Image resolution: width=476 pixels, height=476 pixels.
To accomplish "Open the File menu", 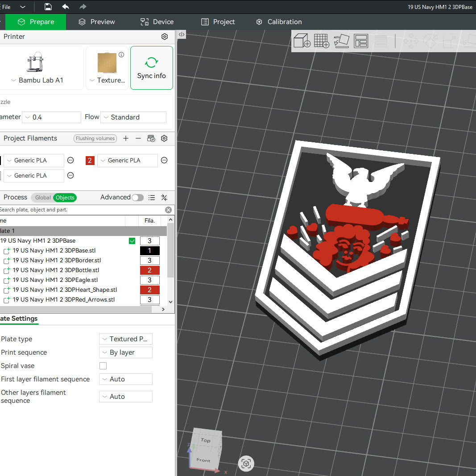I will tap(6, 7).
